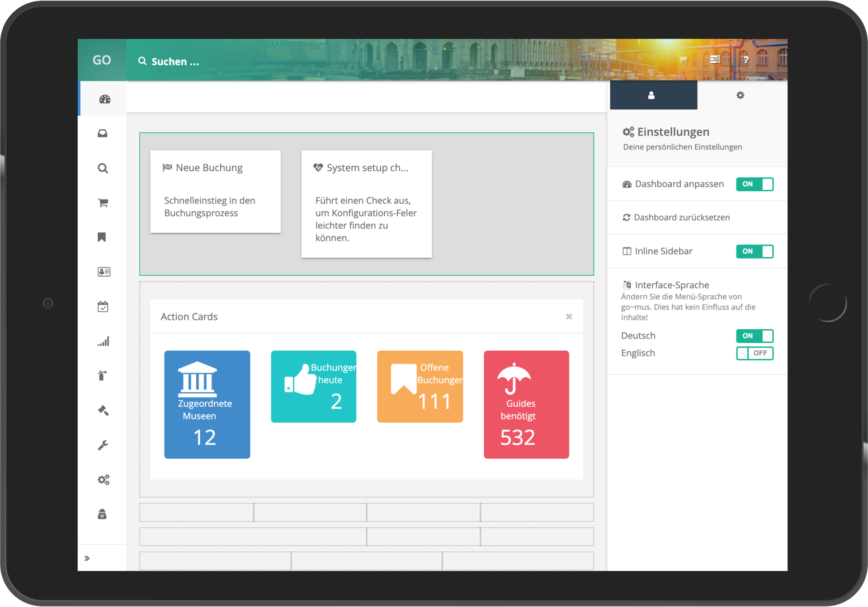Click Deine persönlichen Einstellungen text
This screenshot has width=868, height=607.
pyautogui.click(x=682, y=147)
